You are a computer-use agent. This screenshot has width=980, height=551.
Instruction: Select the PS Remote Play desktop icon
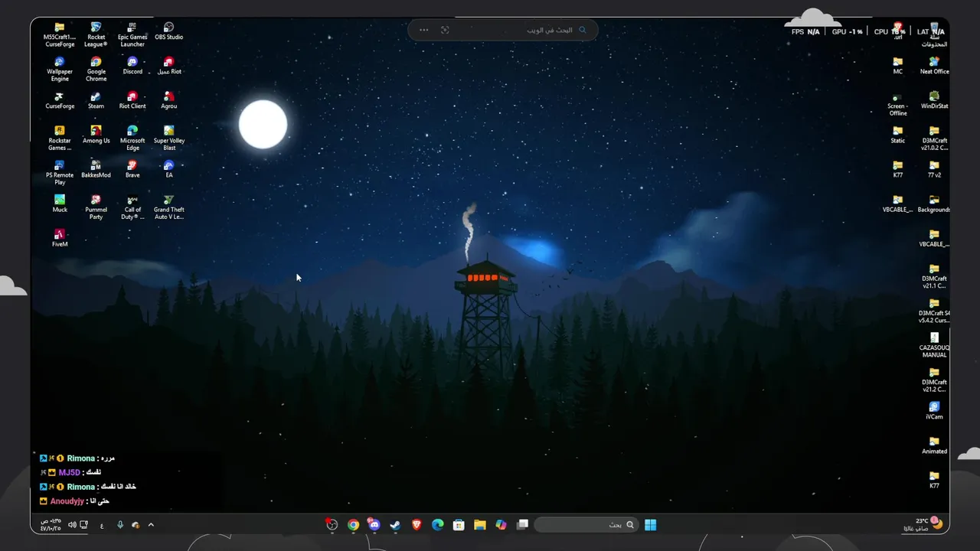(60, 172)
